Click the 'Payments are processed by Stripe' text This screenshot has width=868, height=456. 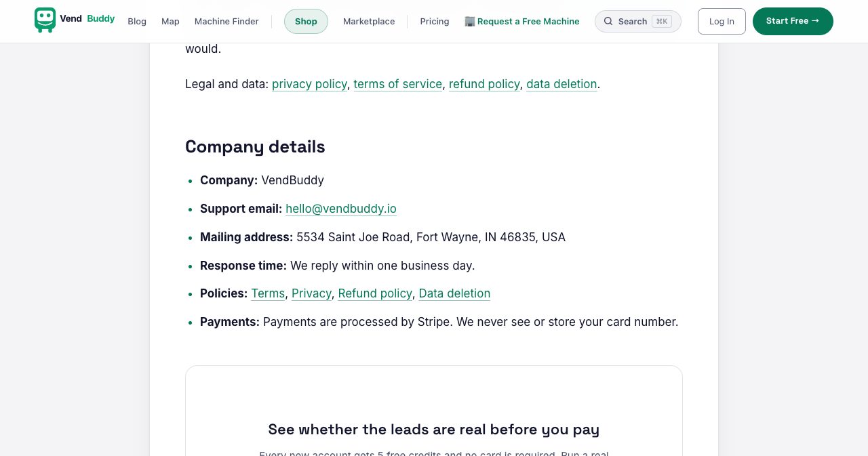pyautogui.click(x=357, y=322)
